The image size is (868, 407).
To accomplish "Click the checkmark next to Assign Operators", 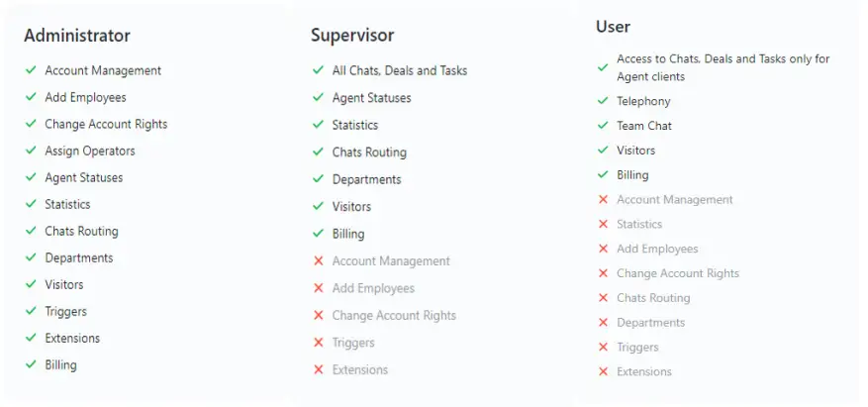I will coord(31,151).
